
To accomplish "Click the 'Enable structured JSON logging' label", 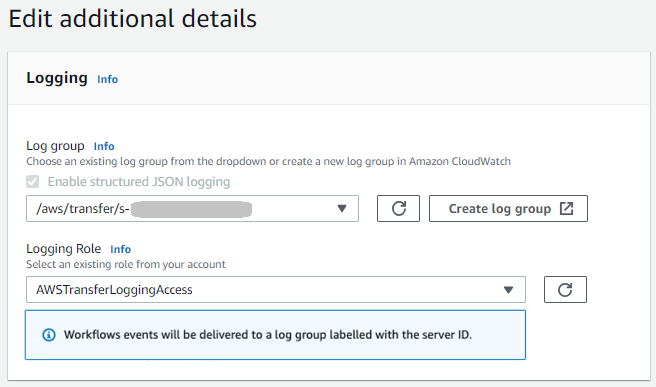I will (x=139, y=182).
